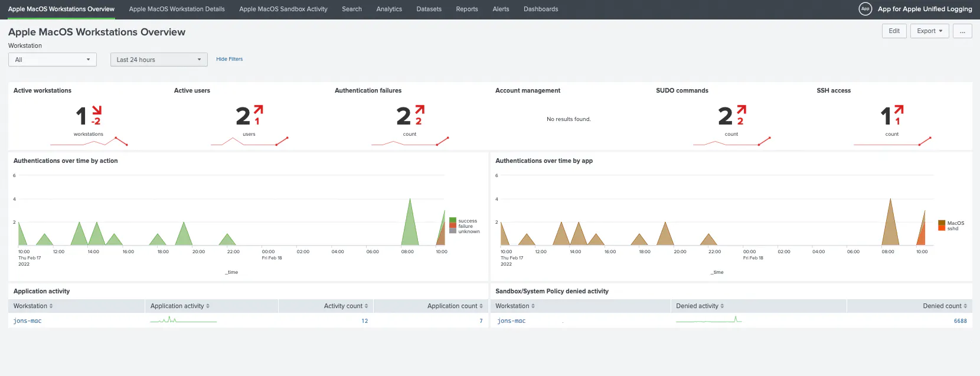Sort by Application count column
This screenshot has height=376, width=980.
[455, 306]
